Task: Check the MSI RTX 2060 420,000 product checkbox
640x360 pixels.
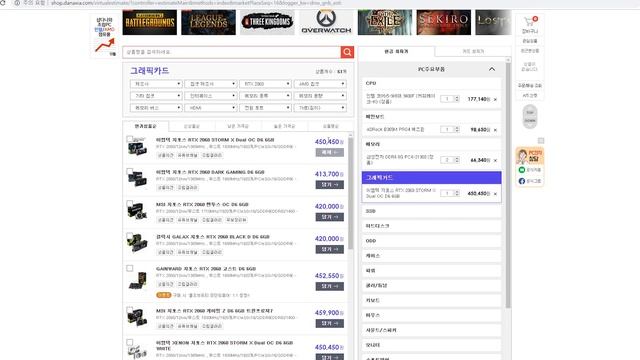Action: (129, 203)
